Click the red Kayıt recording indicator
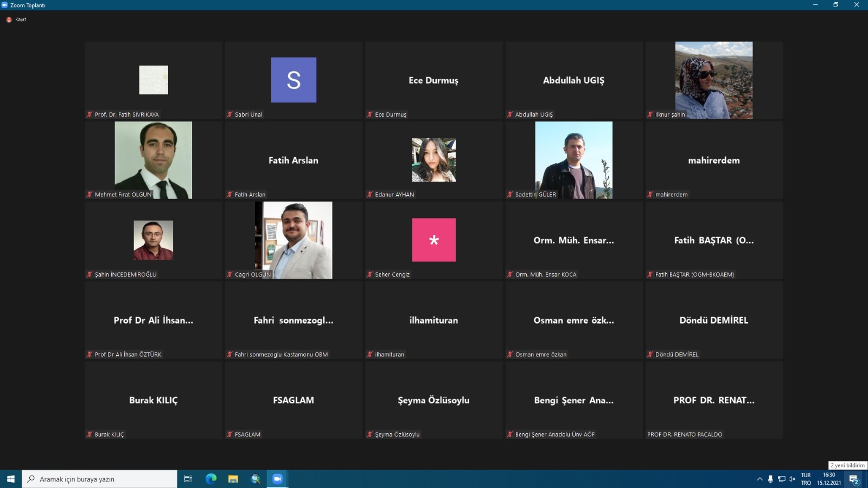This screenshot has height=488, width=868. (x=16, y=20)
